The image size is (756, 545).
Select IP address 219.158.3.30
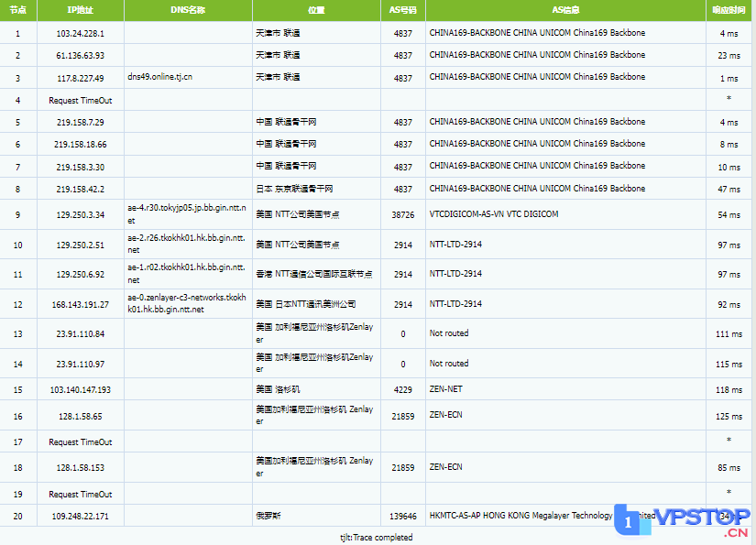pos(81,168)
